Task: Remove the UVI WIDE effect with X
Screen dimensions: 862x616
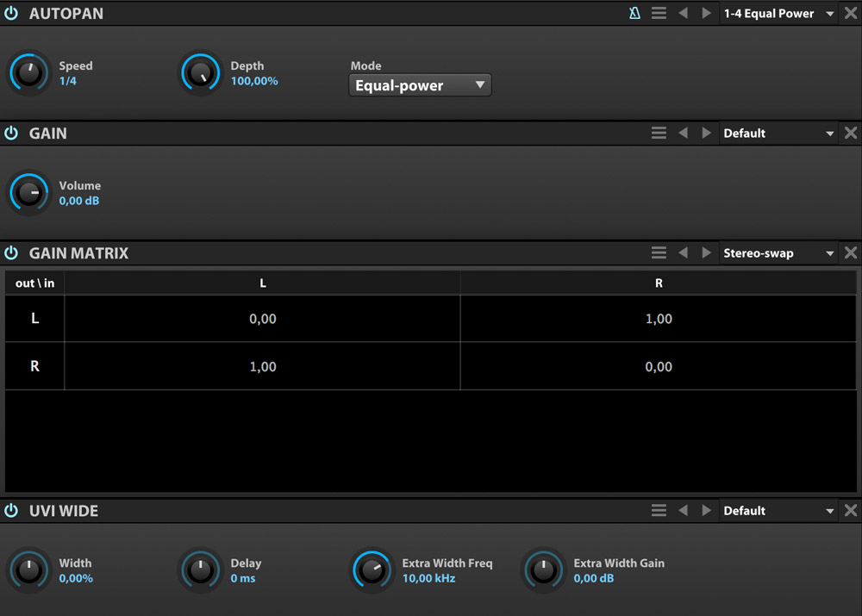Action: (x=851, y=511)
